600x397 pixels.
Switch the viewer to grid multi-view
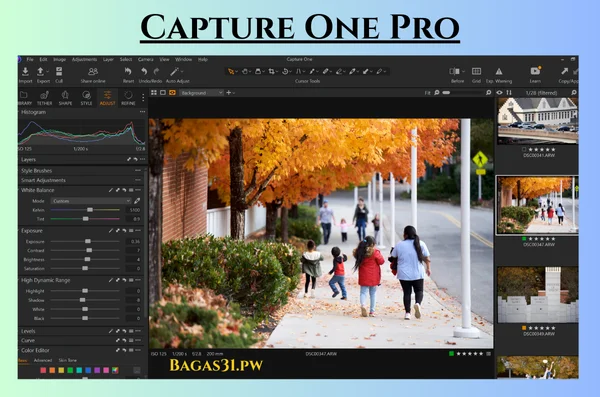click(154, 93)
